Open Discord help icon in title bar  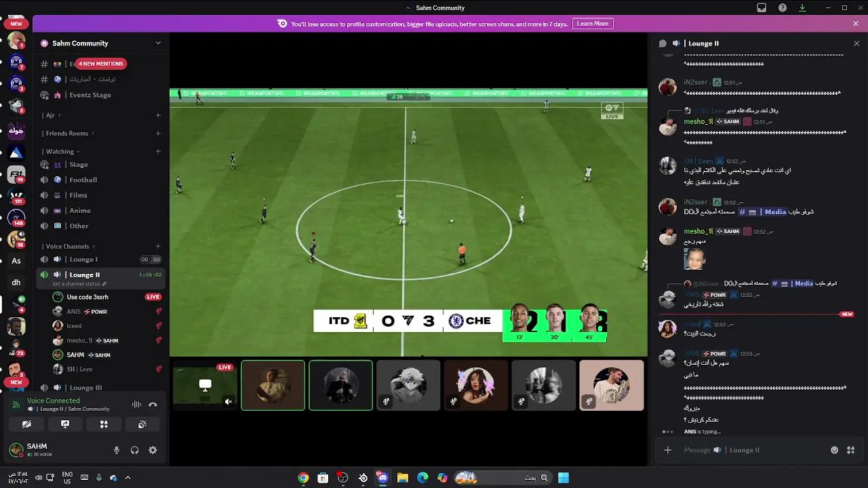[783, 8]
